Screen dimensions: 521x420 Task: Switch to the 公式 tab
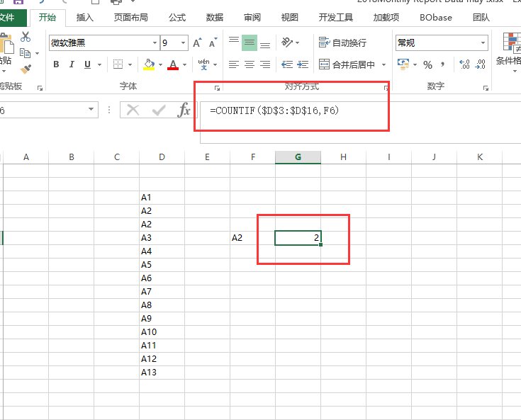[x=177, y=18]
